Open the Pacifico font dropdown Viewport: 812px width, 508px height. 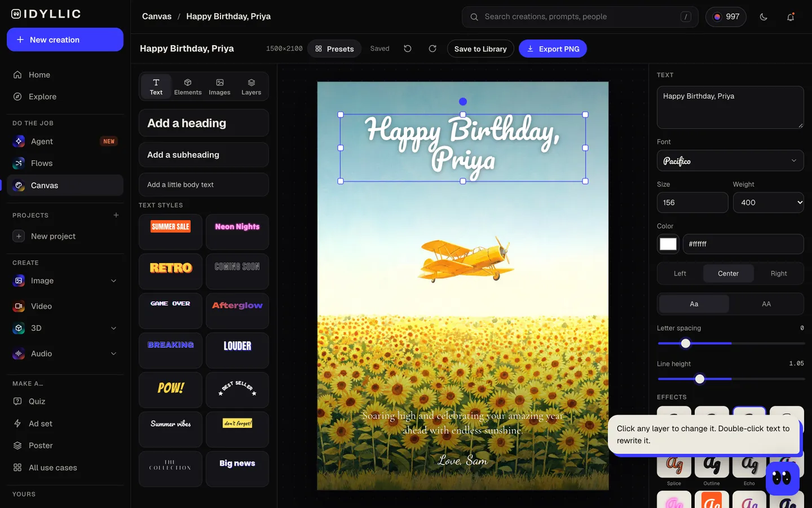730,161
